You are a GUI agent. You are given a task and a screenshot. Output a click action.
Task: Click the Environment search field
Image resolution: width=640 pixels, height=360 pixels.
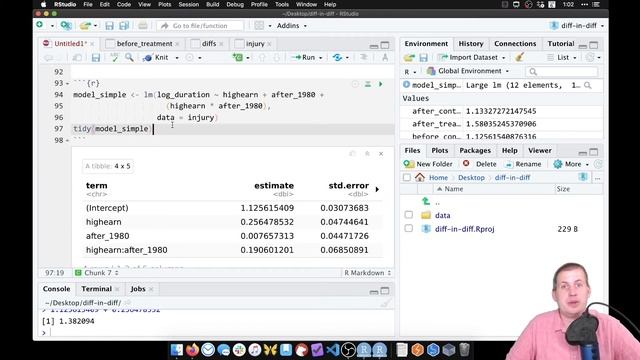pos(562,71)
